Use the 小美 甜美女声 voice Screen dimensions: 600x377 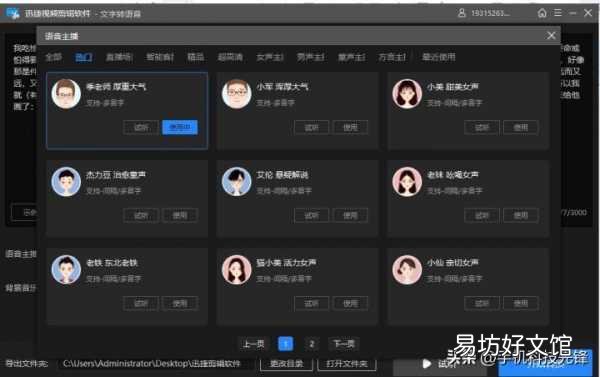[x=521, y=127]
